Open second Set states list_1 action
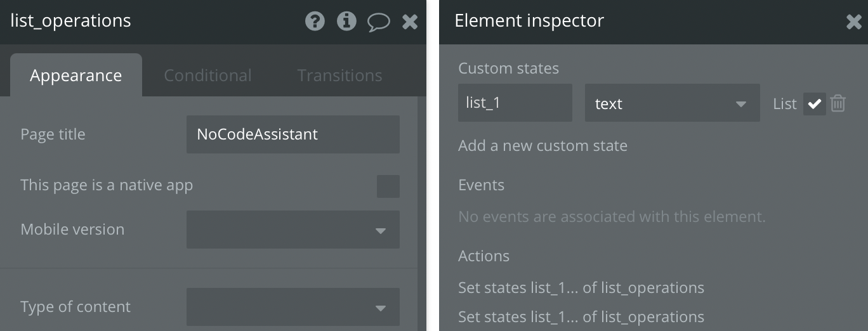Viewport: 868px width, 331px height. 581,316
